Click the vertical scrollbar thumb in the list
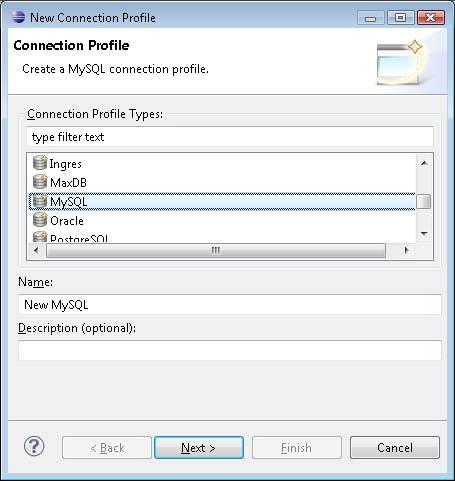The height and width of the screenshot is (481, 455). click(x=424, y=202)
